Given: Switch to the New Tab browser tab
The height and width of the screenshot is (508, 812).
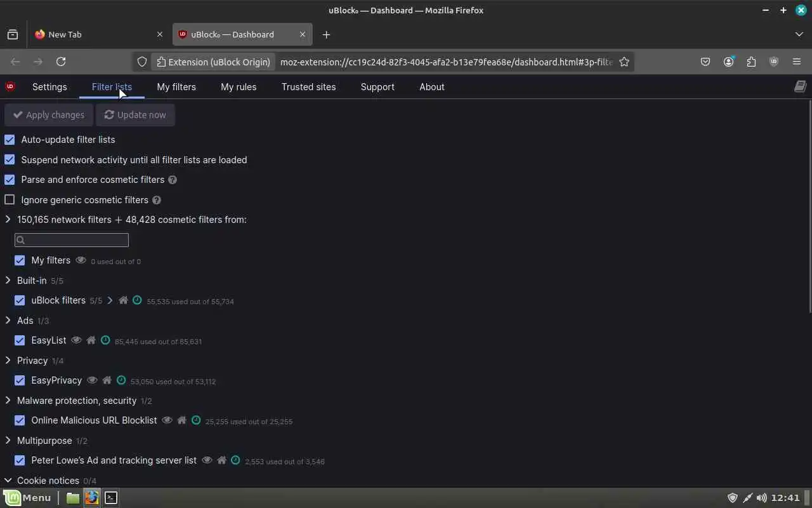Looking at the screenshot, I should click(98, 34).
